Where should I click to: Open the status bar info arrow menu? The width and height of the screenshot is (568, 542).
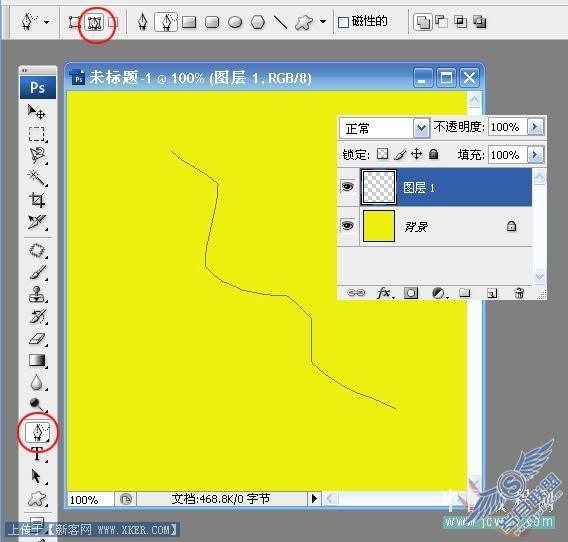click(314, 499)
